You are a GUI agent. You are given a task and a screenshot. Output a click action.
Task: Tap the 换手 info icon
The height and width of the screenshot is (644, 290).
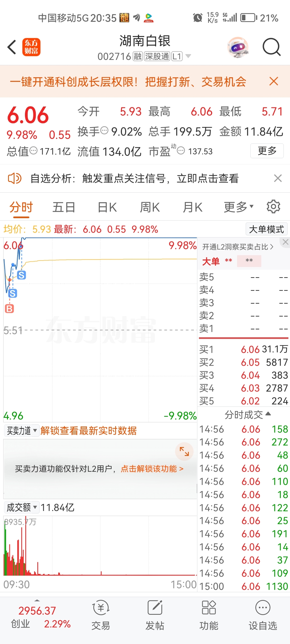[104, 131]
